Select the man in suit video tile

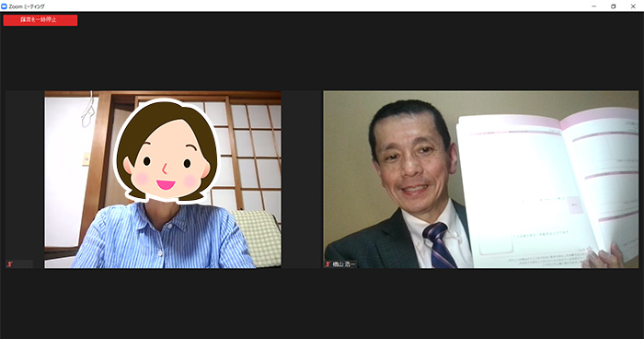pyautogui.click(x=480, y=180)
